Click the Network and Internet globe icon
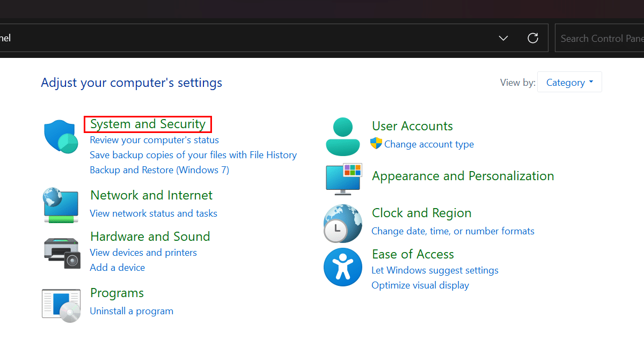 (61, 205)
